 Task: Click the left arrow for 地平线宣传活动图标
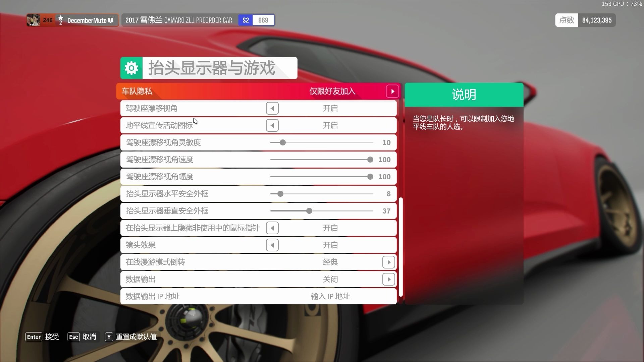point(272,125)
